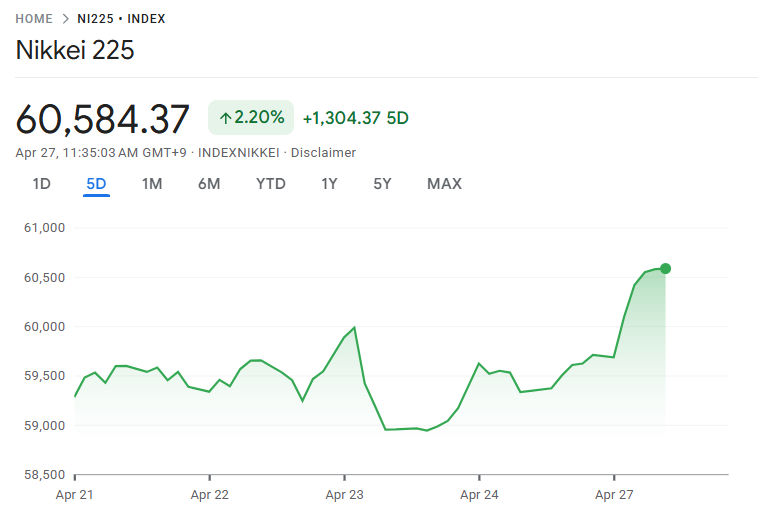Select the Nikkei 225 heading
The height and width of the screenshot is (513, 758).
[x=75, y=50]
